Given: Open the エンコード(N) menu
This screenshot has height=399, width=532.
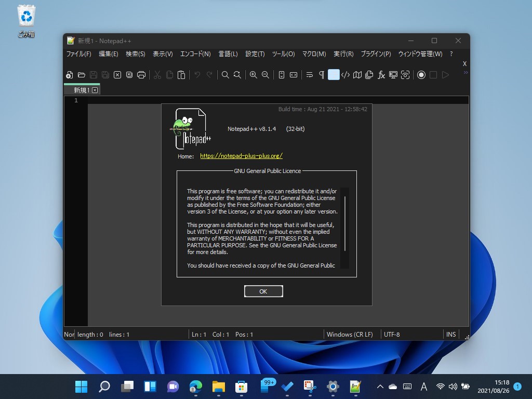Looking at the screenshot, I should pyautogui.click(x=195, y=54).
